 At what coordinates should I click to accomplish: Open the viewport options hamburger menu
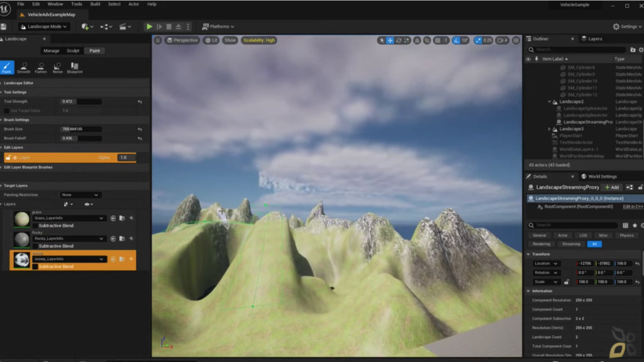[x=158, y=40]
